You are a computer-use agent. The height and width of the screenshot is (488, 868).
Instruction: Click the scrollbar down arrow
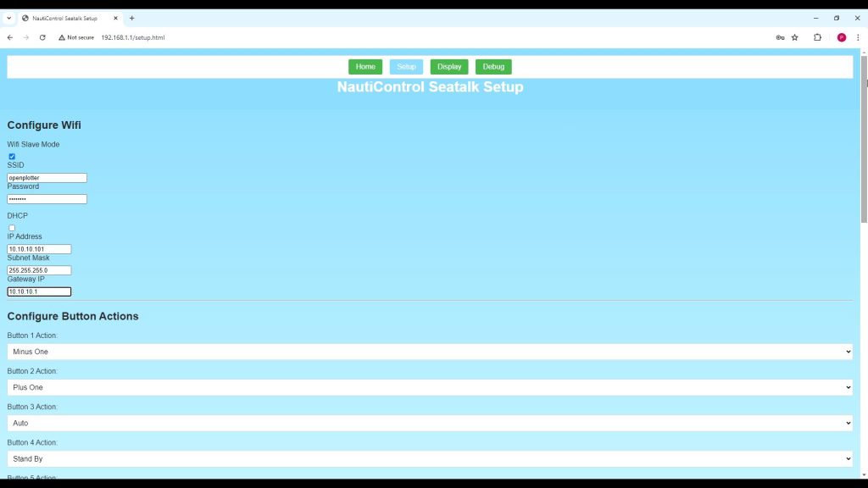tap(864, 475)
